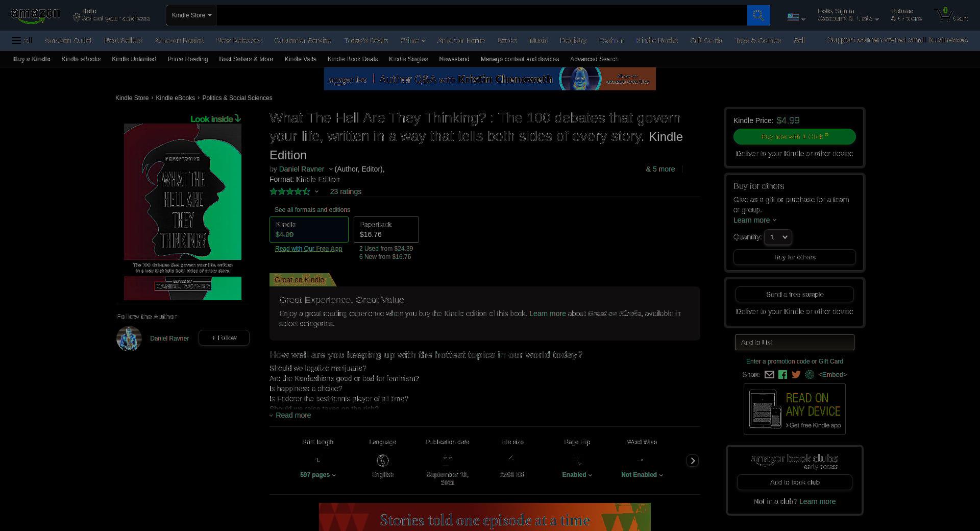Open the Add to List dropdown

(x=795, y=342)
